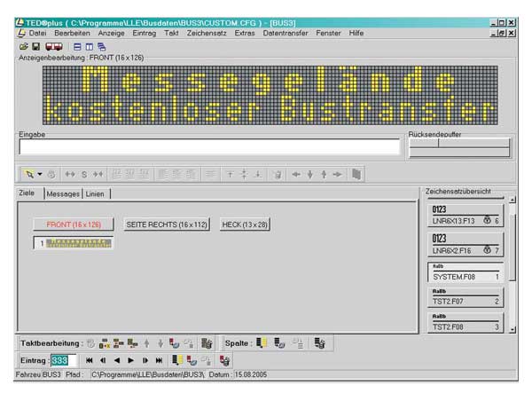Select the FRONT (16x126) display button
The width and height of the screenshot is (532, 401).
[x=74, y=224]
